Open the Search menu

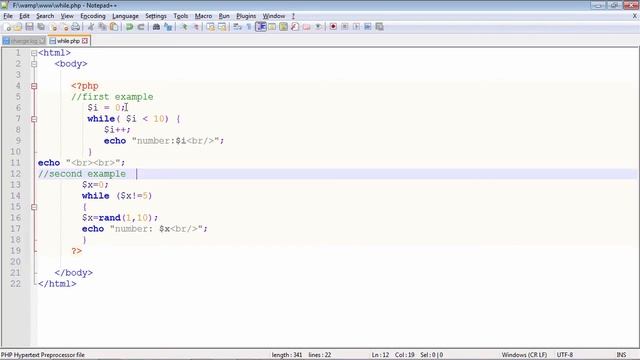click(x=45, y=16)
